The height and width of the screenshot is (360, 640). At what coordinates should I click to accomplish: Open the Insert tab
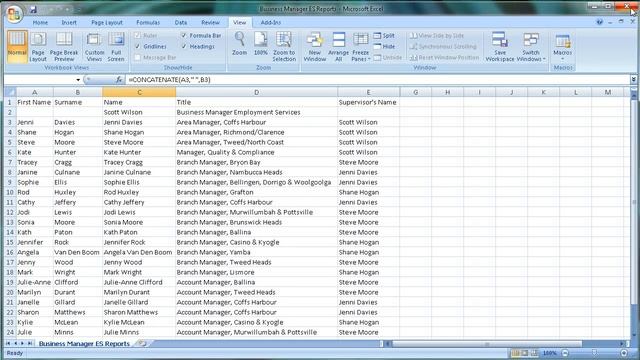coord(69,22)
